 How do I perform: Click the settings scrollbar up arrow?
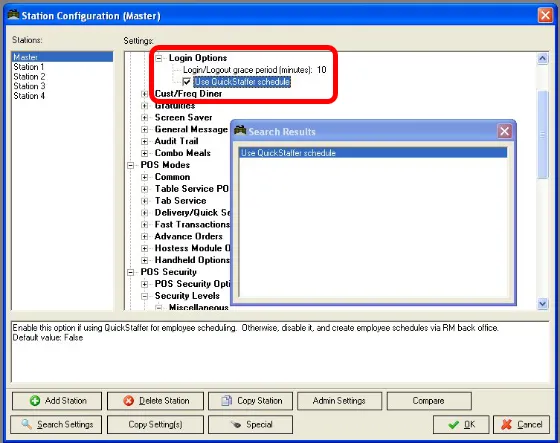click(542, 58)
